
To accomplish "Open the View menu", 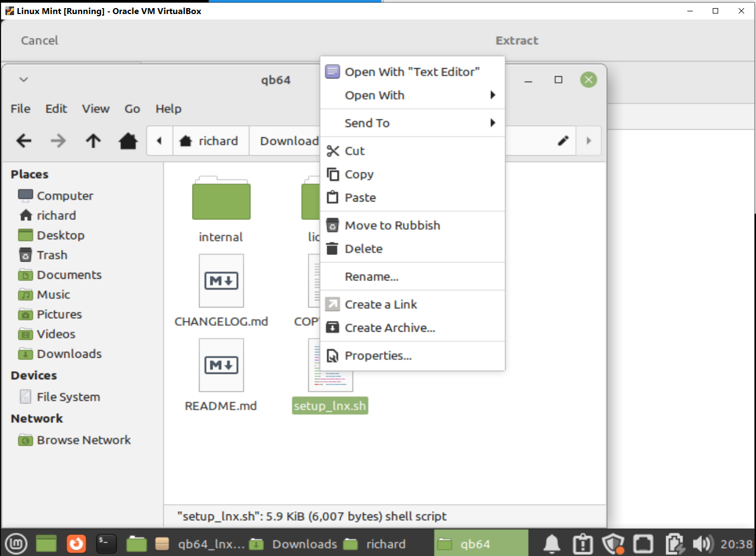I will 96,109.
